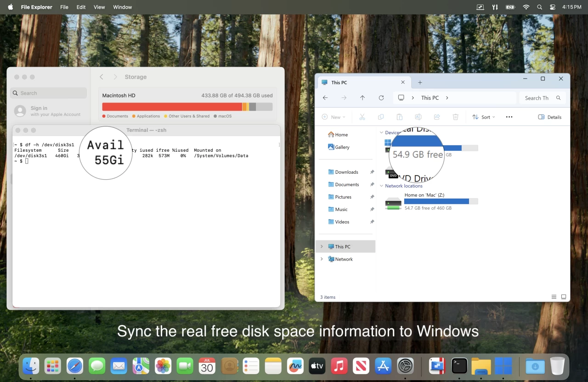588x382 pixels.
Task: Unpin Downloads from Quick Access
Action: [372, 171]
